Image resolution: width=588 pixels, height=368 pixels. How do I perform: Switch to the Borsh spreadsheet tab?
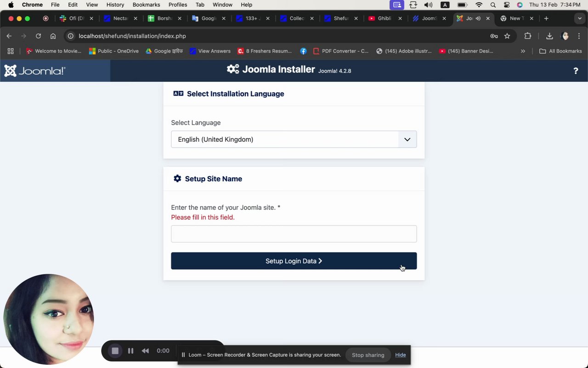(165, 18)
